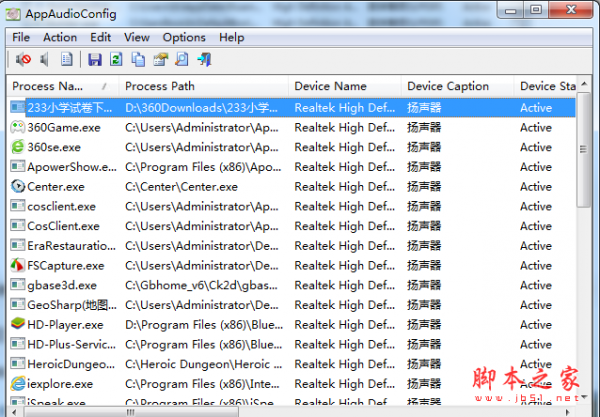Copy selected items toolbar icon
The image size is (600, 417).
tap(138, 59)
